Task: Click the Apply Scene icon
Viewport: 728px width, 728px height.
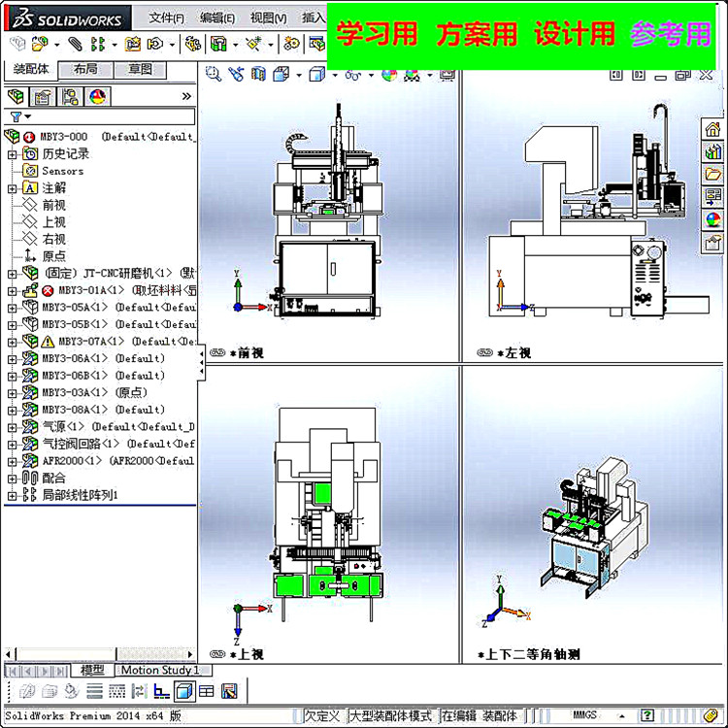Action: [x=412, y=75]
